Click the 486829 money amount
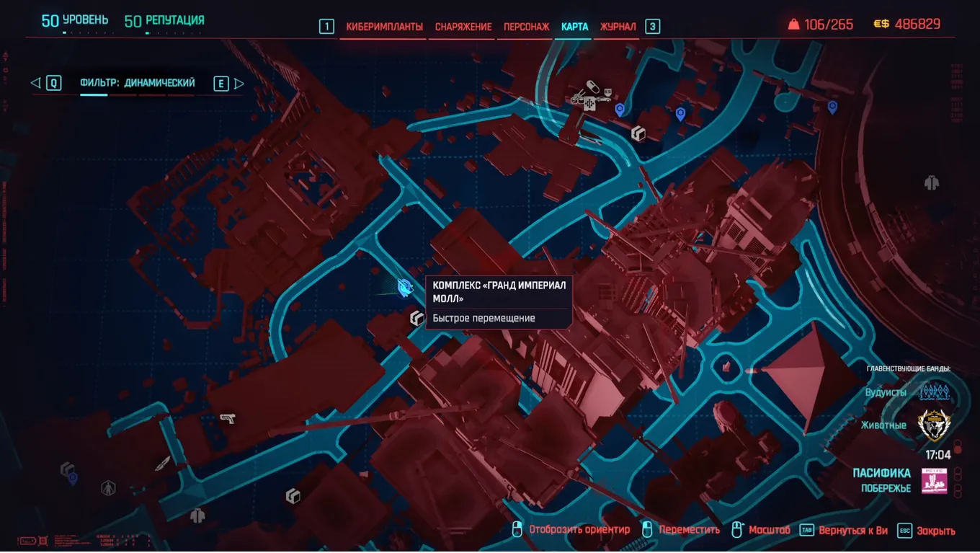Image resolution: width=980 pixels, height=553 pixels. (917, 25)
